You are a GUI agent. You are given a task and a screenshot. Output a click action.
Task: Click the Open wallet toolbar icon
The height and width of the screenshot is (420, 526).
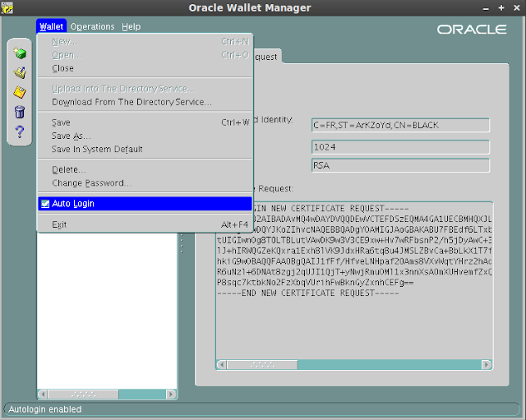point(20,72)
